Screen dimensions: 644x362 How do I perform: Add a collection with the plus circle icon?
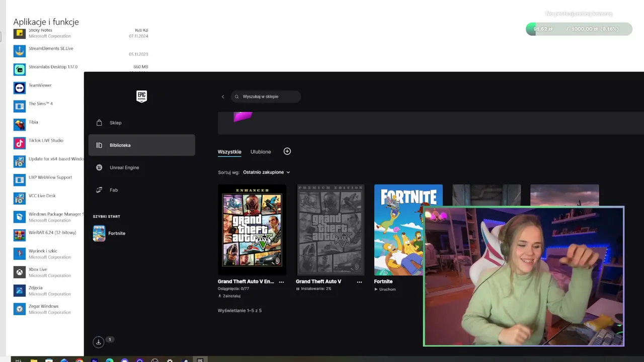click(x=287, y=151)
